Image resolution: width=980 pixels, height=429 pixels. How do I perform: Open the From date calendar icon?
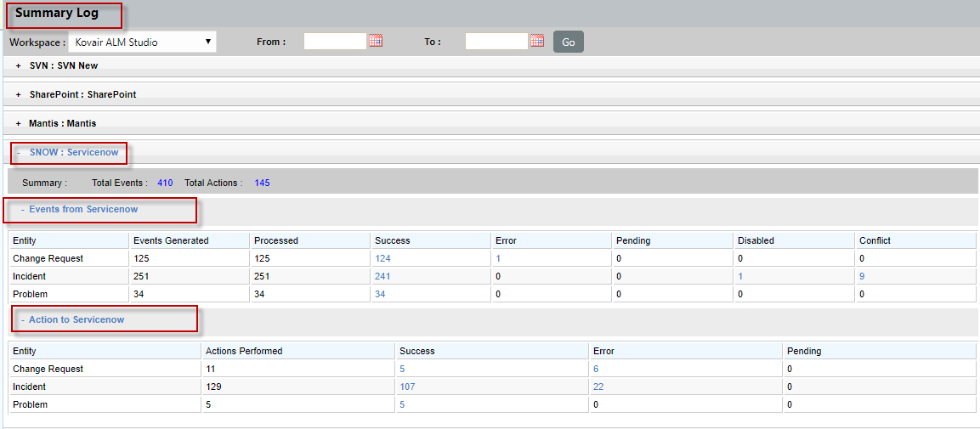[x=376, y=41]
